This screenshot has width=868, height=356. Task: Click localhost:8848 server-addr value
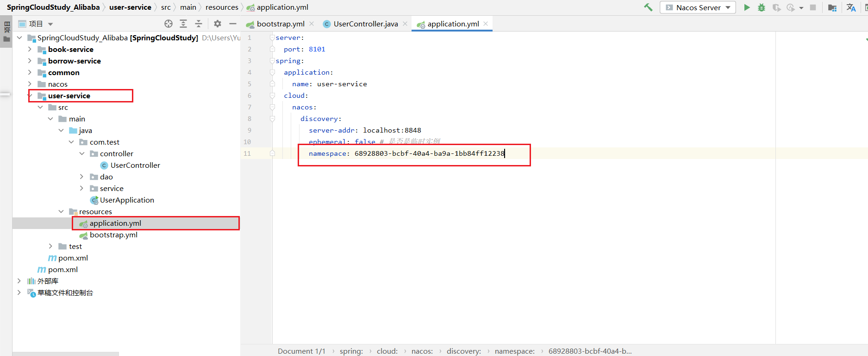coord(392,130)
